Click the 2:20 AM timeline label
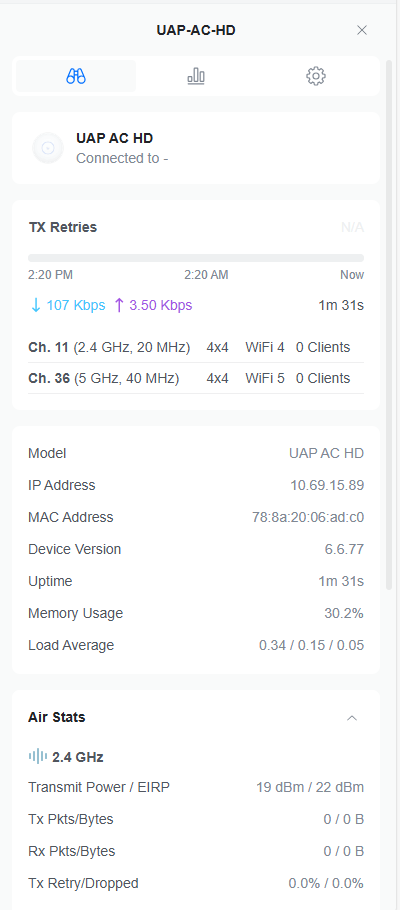The width and height of the screenshot is (400, 910). pyautogui.click(x=206, y=275)
